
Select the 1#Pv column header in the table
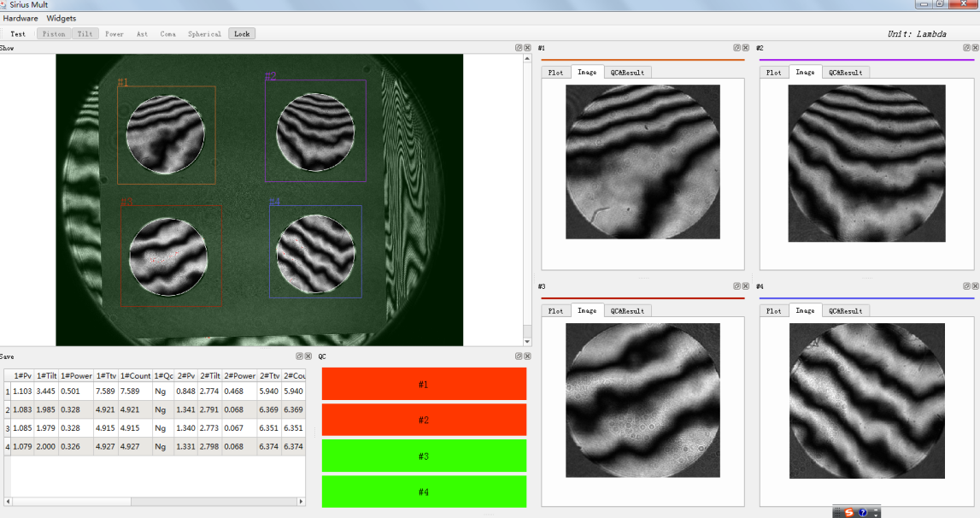pyautogui.click(x=23, y=375)
